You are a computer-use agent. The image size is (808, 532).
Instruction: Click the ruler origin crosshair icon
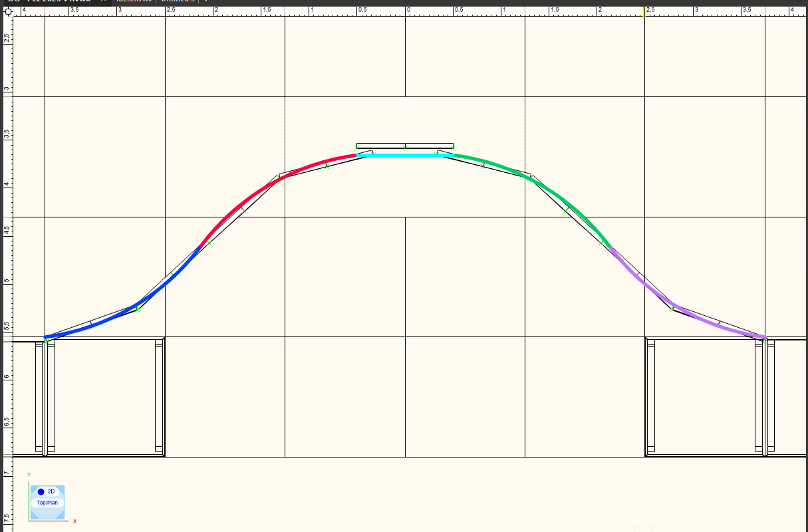pos(7,11)
